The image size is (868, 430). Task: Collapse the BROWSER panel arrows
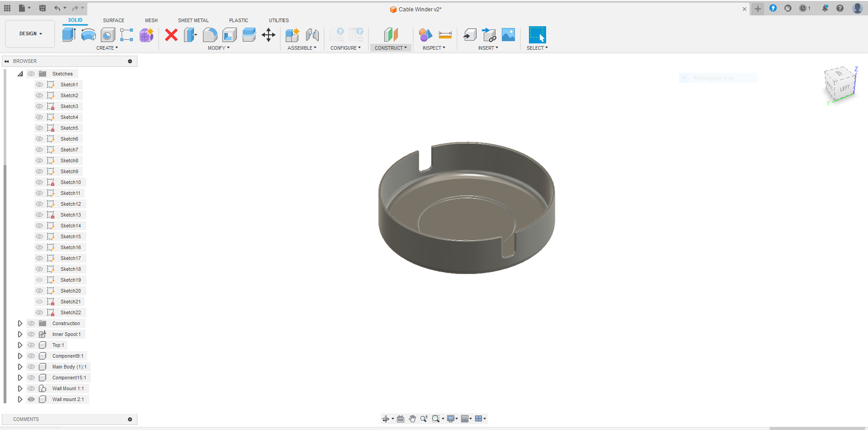point(6,61)
